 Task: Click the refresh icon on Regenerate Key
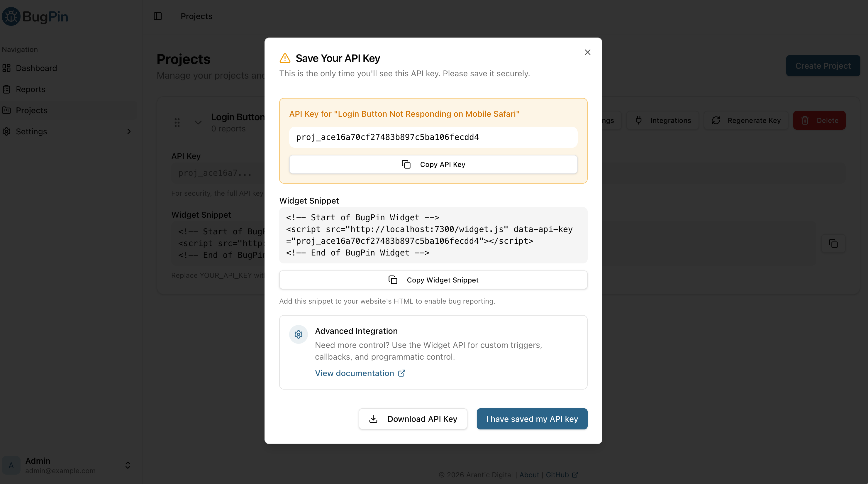716,120
